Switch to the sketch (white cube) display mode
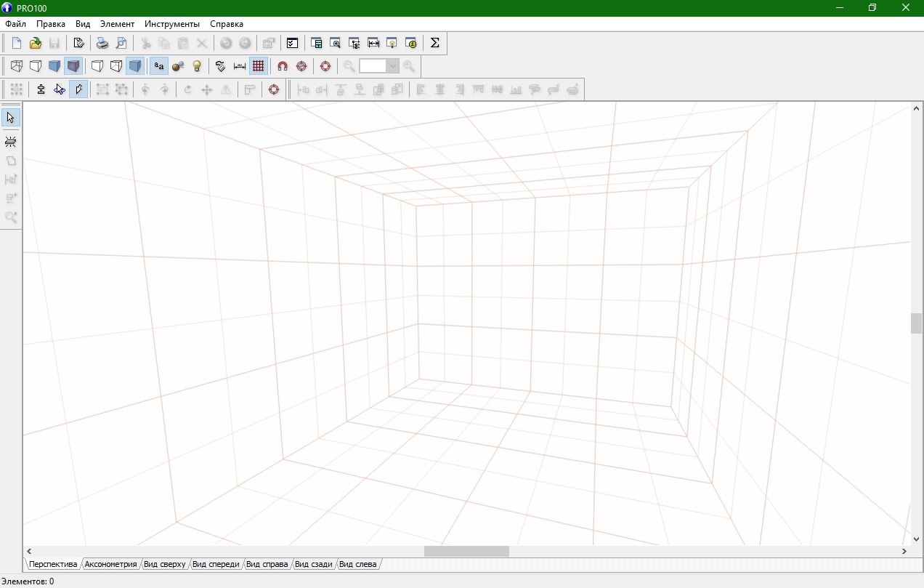The width and height of the screenshot is (924, 588). pyautogui.click(x=35, y=66)
